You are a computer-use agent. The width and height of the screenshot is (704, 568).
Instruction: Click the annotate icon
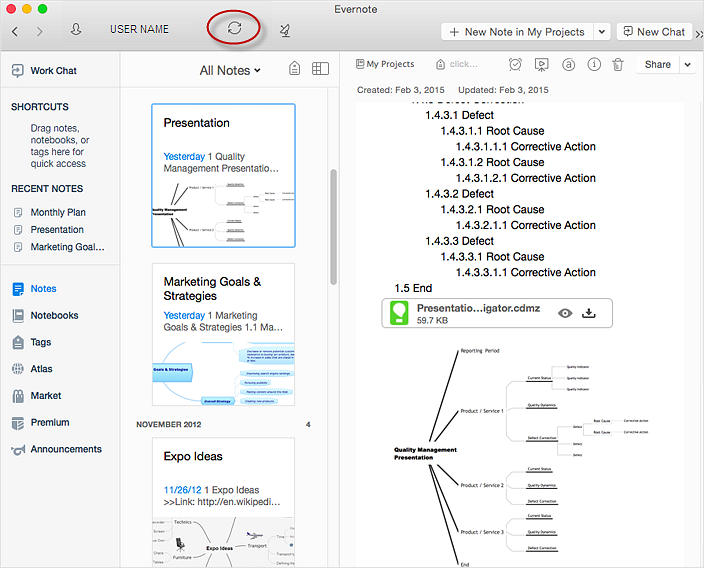point(568,65)
